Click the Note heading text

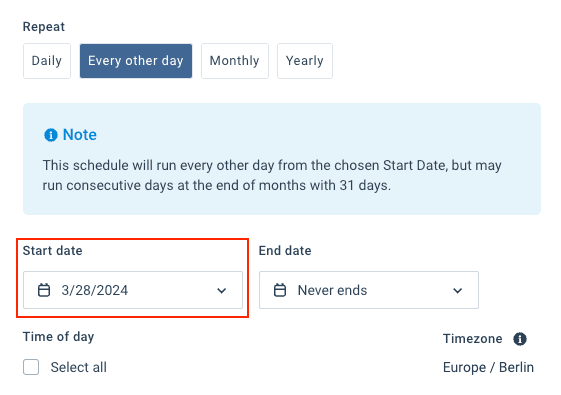[80, 135]
